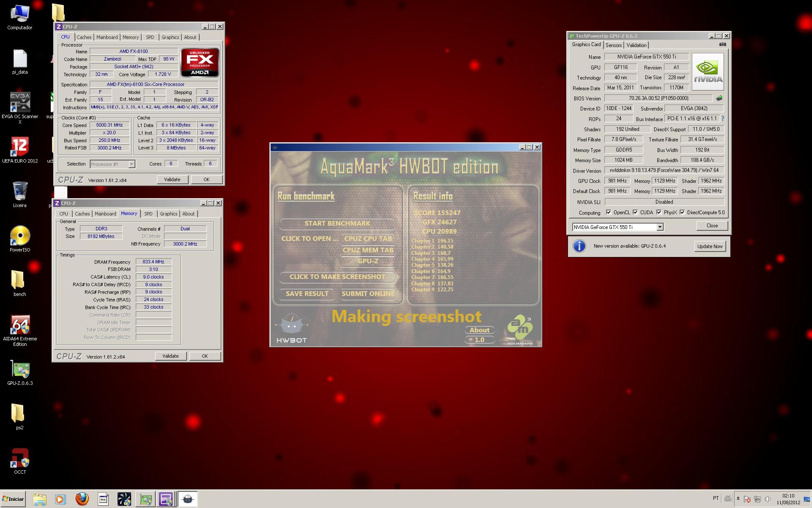Click the HWBOT logo in AquaMark
This screenshot has width=812, height=508.
click(291, 328)
